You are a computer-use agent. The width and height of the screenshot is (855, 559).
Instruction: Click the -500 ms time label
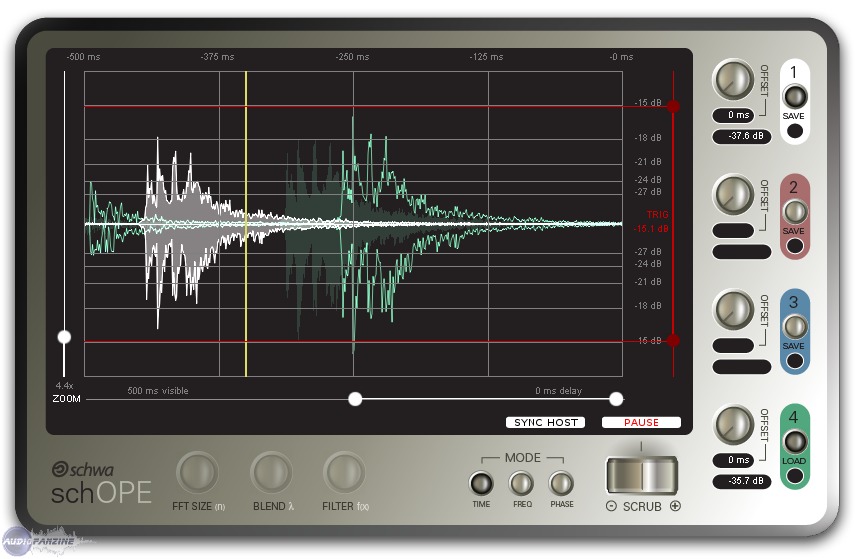point(83,57)
